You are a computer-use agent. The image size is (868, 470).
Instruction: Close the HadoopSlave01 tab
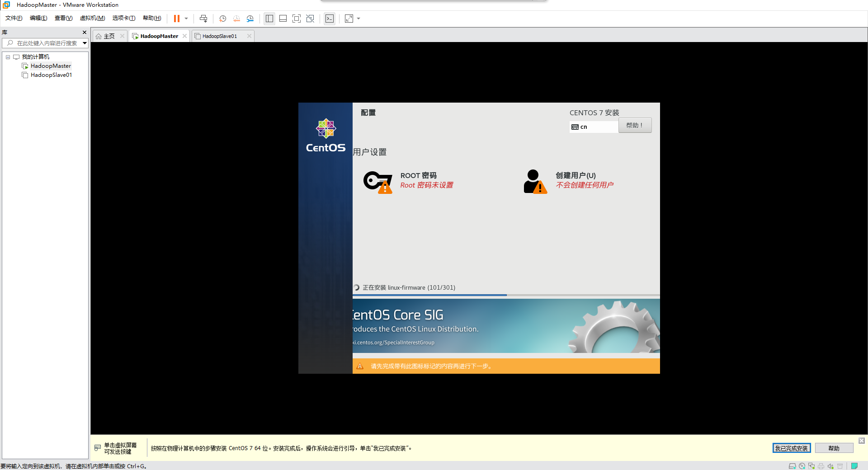(249, 36)
